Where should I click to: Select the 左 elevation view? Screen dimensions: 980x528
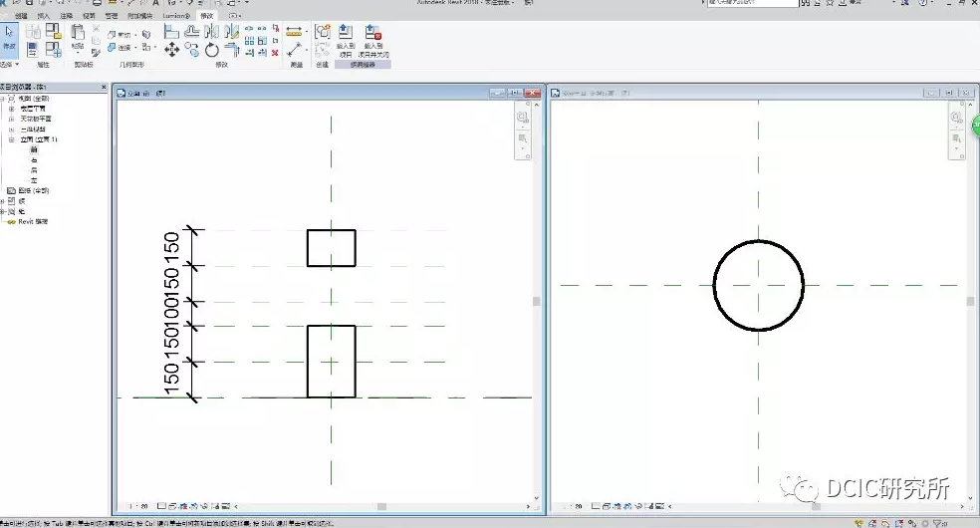34,180
